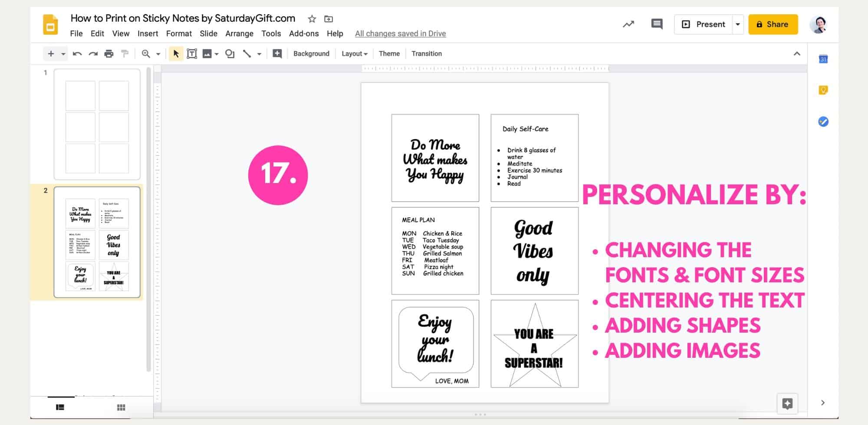Select the Line tool icon
Screen dimensions: 868x425
(247, 53)
